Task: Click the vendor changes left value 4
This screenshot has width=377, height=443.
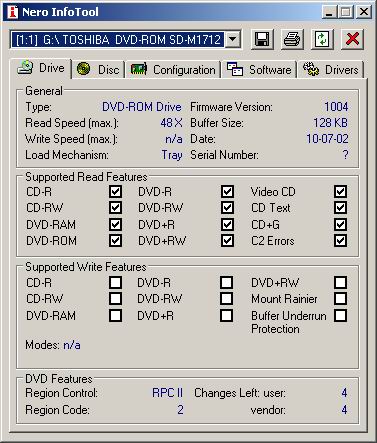Action: point(344,410)
